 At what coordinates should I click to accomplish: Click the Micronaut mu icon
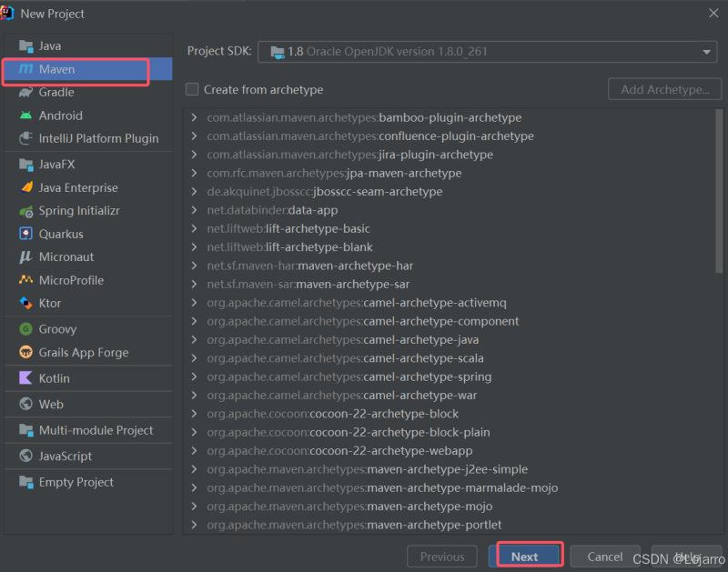pos(26,257)
